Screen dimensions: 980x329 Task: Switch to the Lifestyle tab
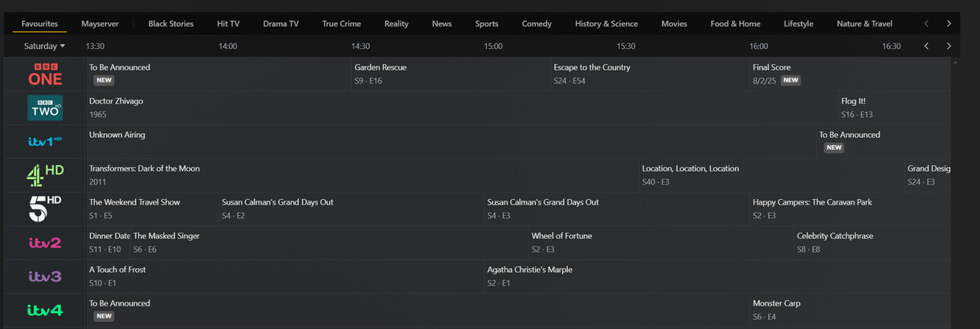pyautogui.click(x=798, y=23)
